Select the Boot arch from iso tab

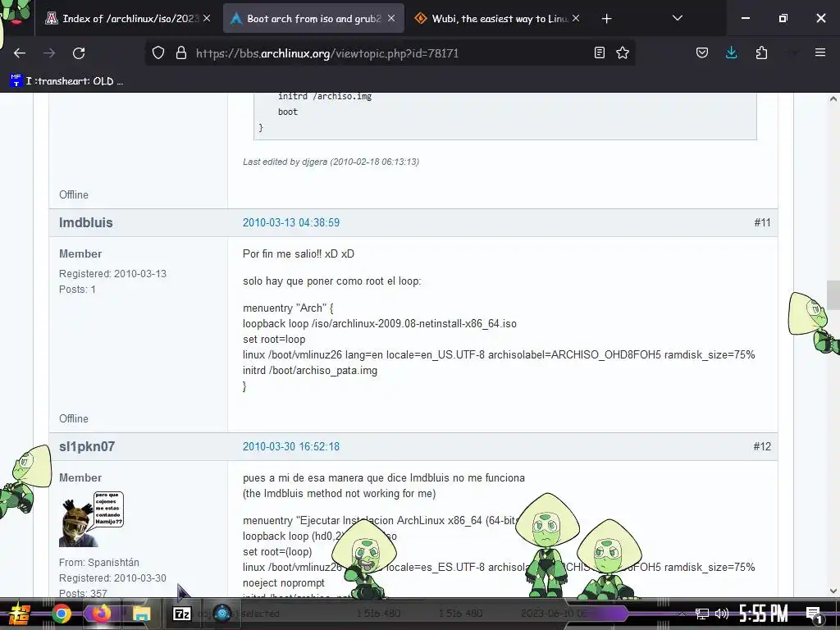pyautogui.click(x=313, y=19)
